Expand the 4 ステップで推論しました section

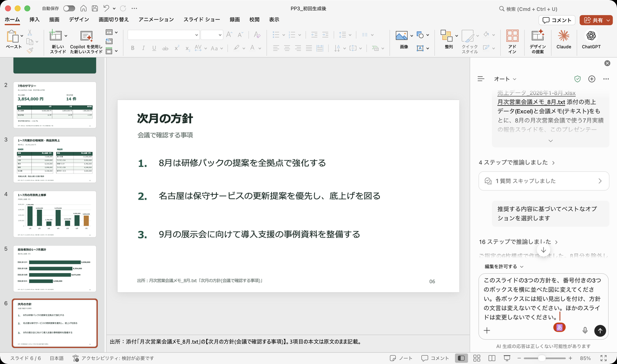(x=517, y=163)
